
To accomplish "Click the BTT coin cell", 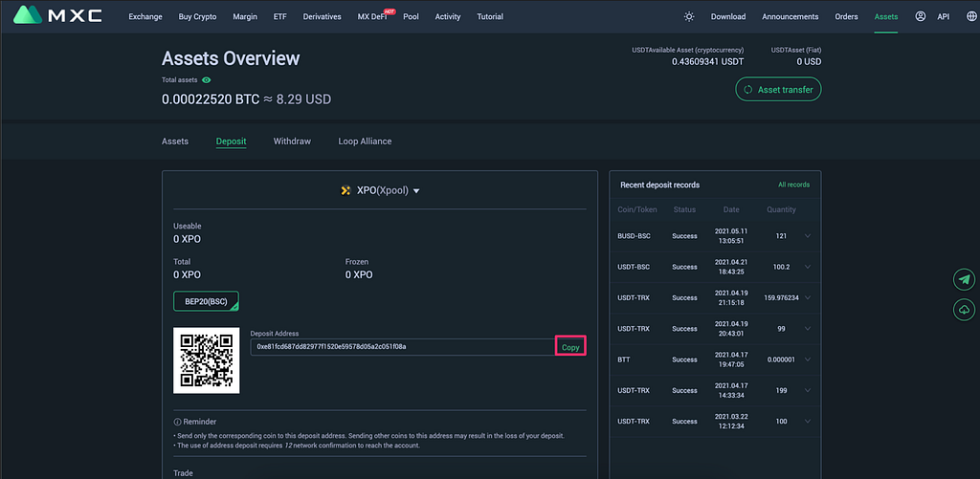I will [x=624, y=359].
